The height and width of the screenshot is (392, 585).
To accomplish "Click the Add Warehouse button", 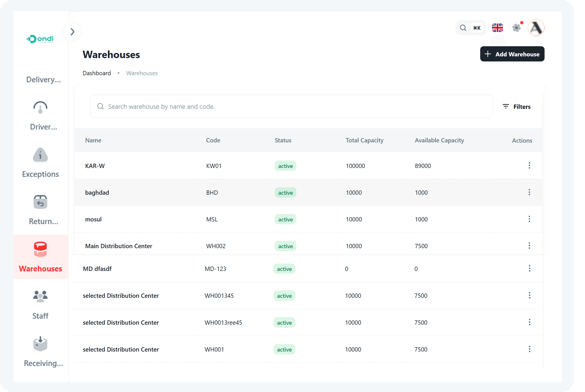I will pos(512,54).
